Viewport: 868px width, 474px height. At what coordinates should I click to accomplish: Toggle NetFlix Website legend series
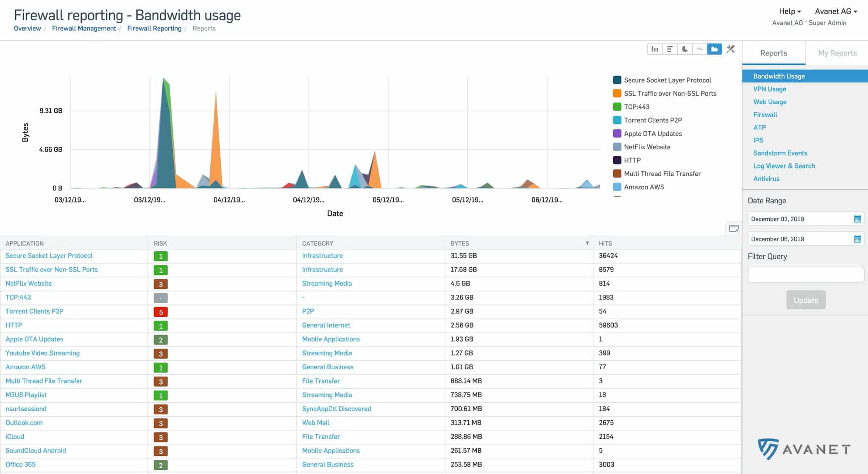(x=647, y=147)
